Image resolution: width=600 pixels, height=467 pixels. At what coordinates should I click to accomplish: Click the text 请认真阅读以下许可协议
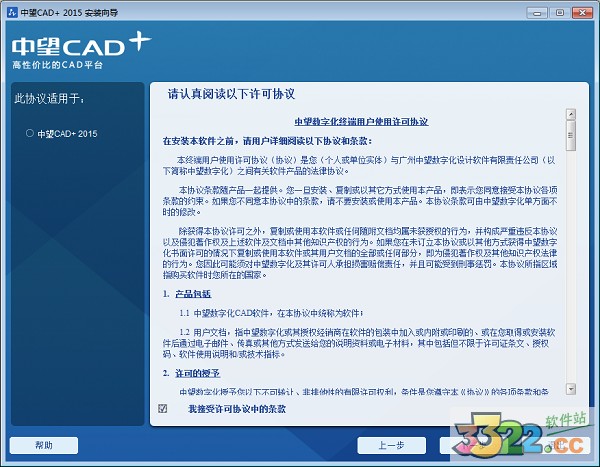pos(232,94)
